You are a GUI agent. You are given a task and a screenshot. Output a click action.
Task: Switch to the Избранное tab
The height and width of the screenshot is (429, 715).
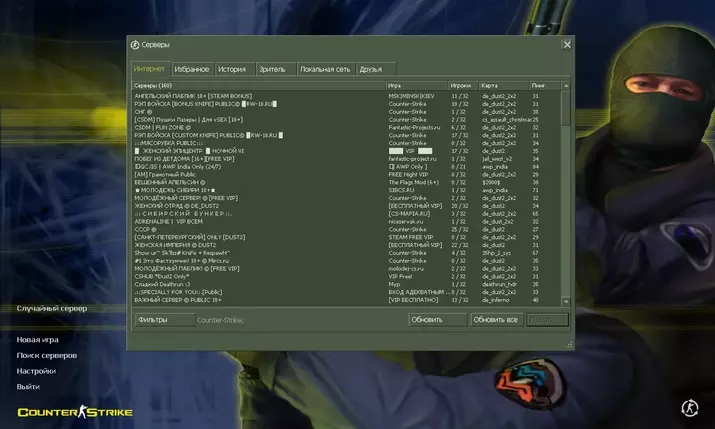pyautogui.click(x=191, y=69)
